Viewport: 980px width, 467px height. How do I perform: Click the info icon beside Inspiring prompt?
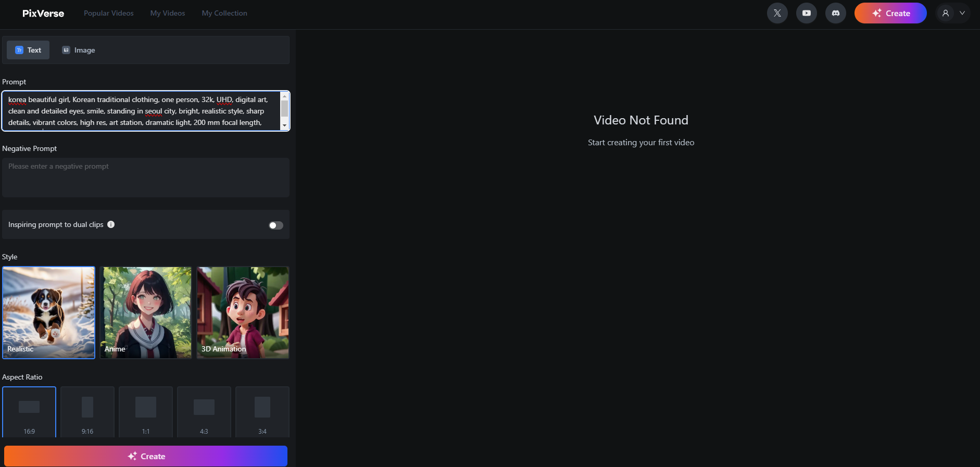[111, 224]
